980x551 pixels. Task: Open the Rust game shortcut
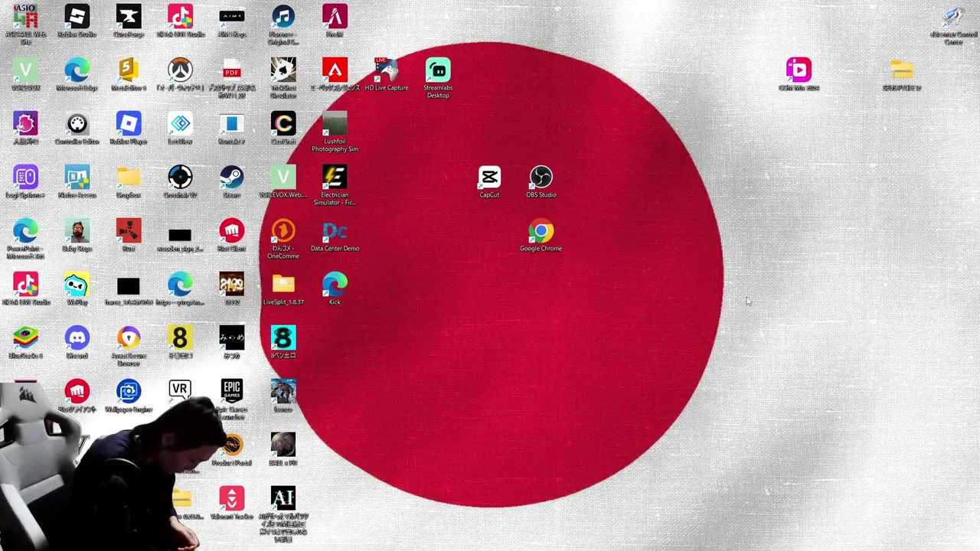(129, 231)
